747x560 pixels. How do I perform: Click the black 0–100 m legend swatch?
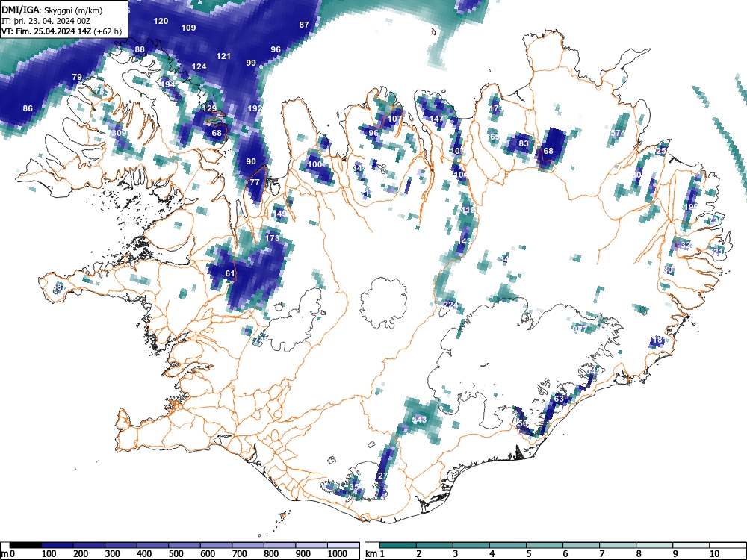[25, 545]
